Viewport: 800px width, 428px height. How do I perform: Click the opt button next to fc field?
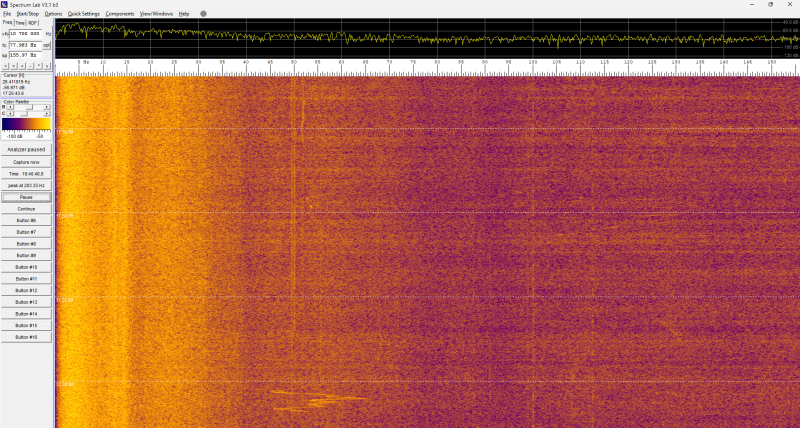click(x=46, y=45)
